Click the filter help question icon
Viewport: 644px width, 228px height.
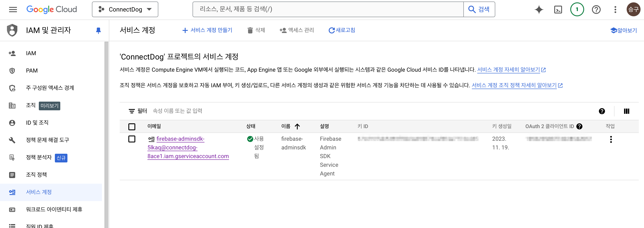[602, 111]
